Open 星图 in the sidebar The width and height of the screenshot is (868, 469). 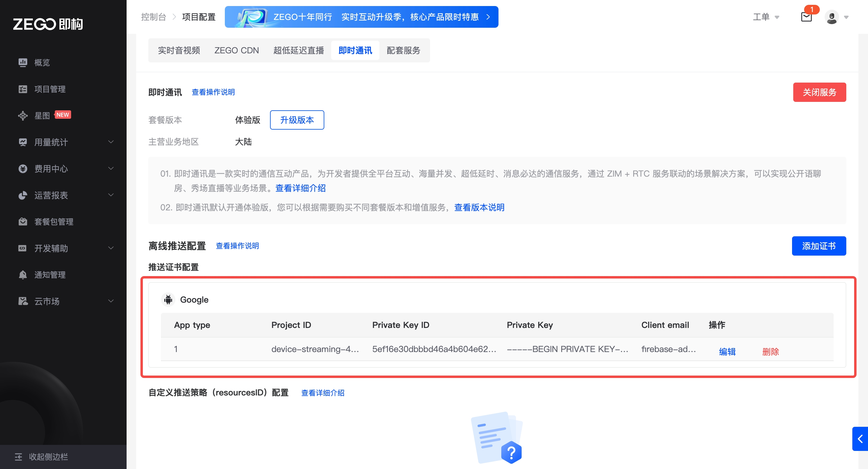42,115
